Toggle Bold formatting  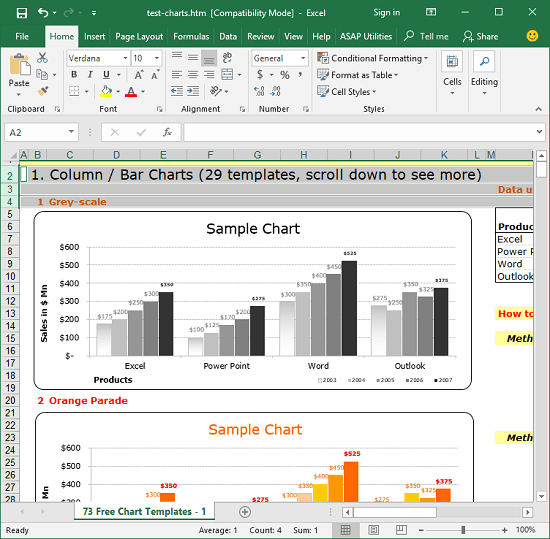click(74, 75)
